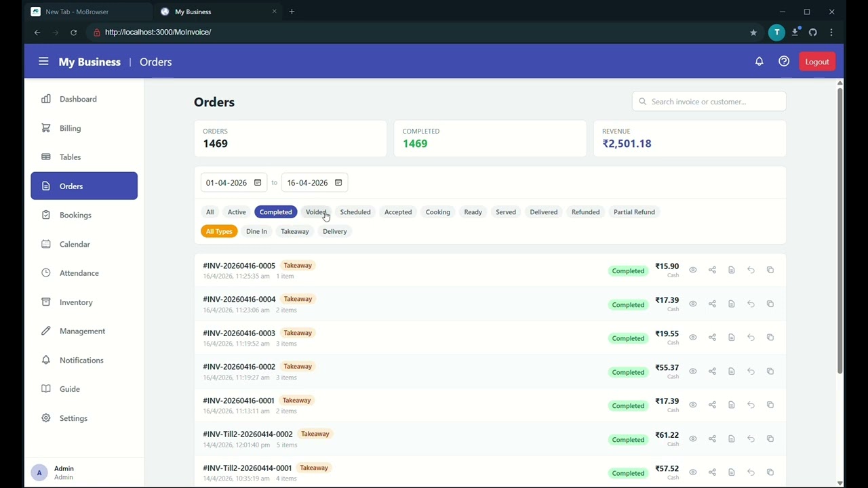Reload the page in browser
Viewport: 868px width, 488px height.
click(73, 32)
